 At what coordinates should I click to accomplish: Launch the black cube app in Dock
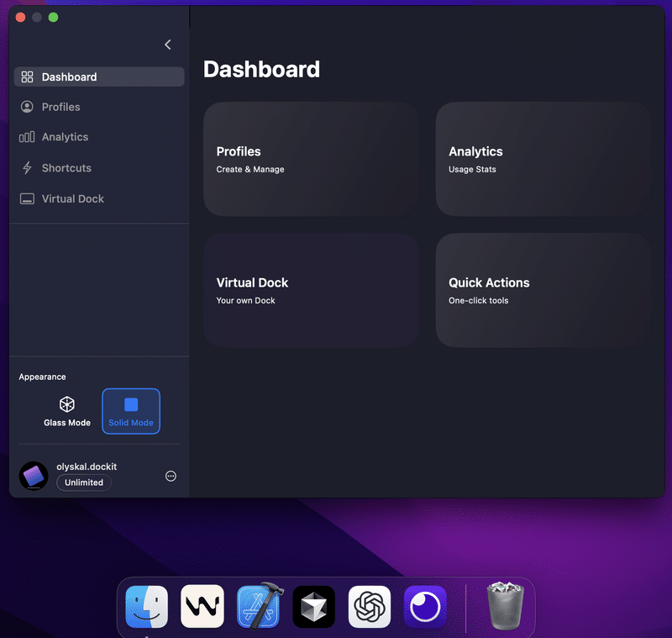313,607
